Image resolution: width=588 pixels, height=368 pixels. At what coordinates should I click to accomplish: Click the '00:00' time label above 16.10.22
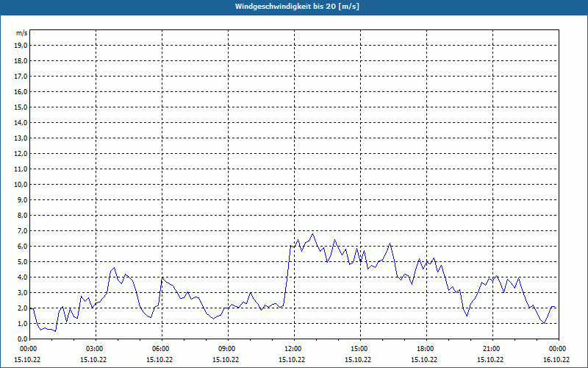tap(558, 349)
